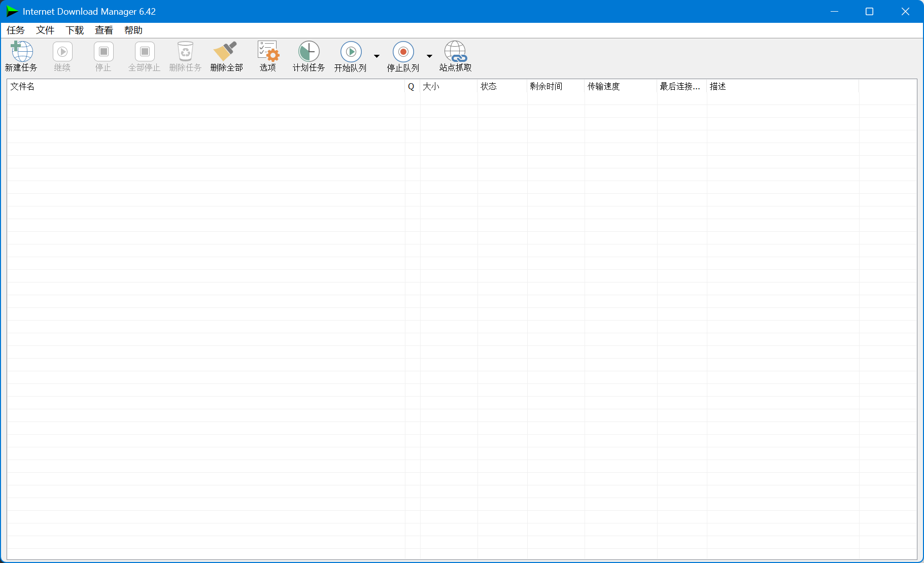The height and width of the screenshot is (563, 924).
Task: Sort by the 剩余时间 column header
Action: pos(556,87)
